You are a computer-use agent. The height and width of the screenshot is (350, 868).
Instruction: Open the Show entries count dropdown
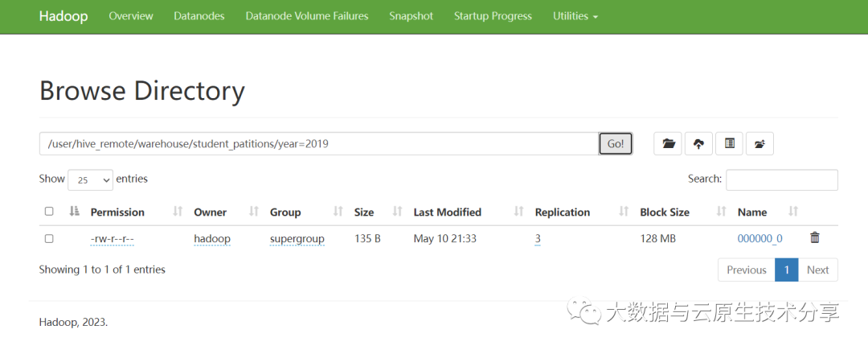[91, 180]
